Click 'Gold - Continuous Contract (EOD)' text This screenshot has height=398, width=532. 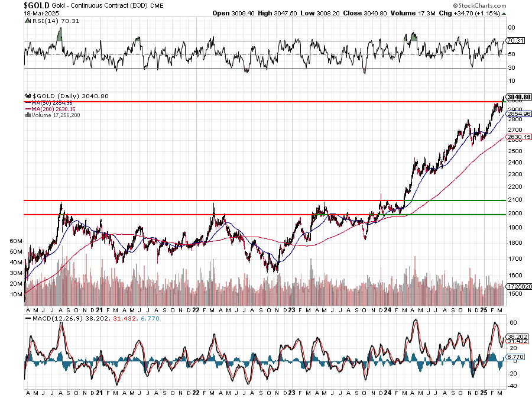[x=99, y=6]
